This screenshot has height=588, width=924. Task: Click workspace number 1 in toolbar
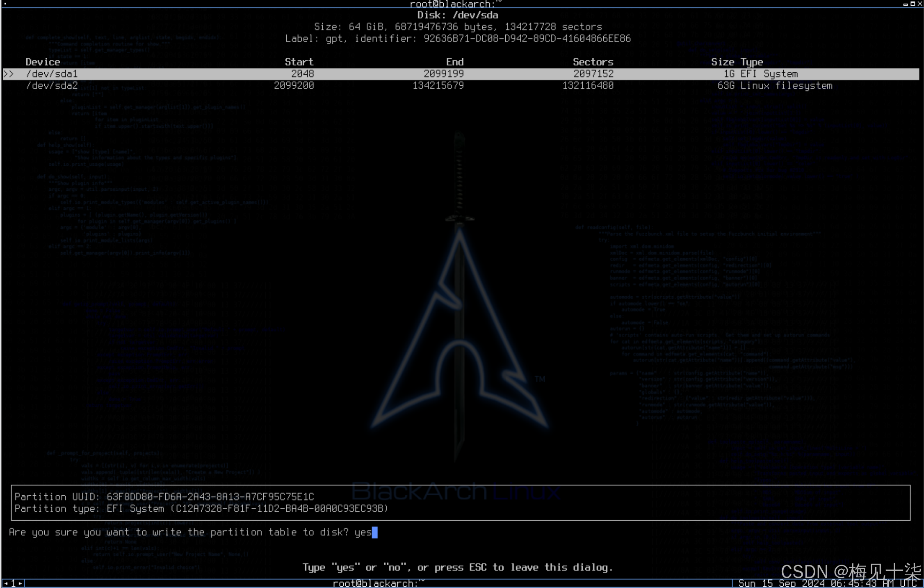[13, 583]
